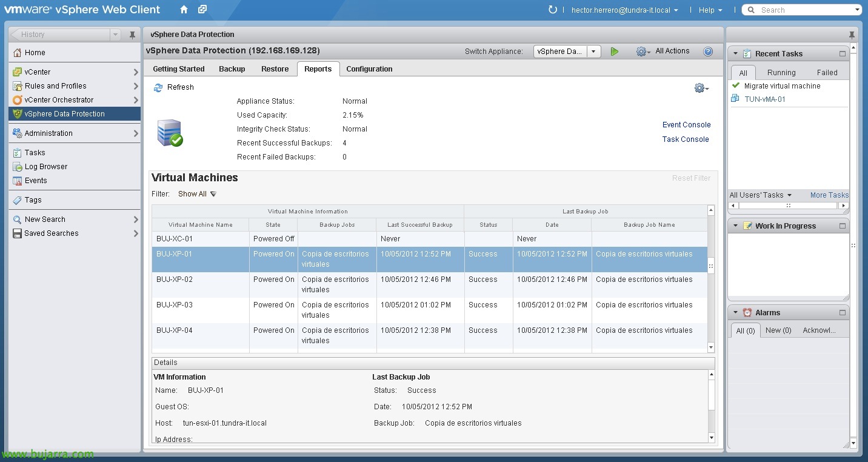Show the Failed tasks tab

[827, 73]
